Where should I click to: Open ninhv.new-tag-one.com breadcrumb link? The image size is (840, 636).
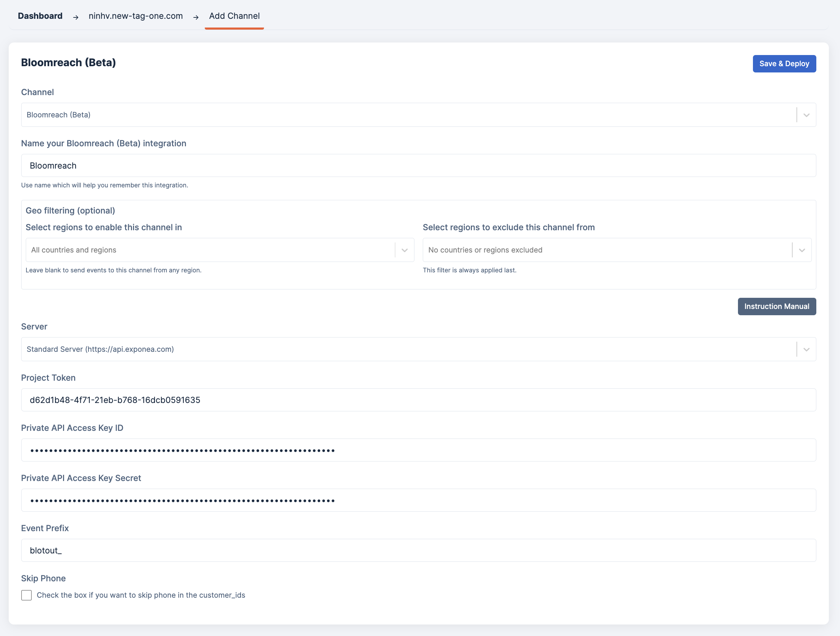pos(135,16)
